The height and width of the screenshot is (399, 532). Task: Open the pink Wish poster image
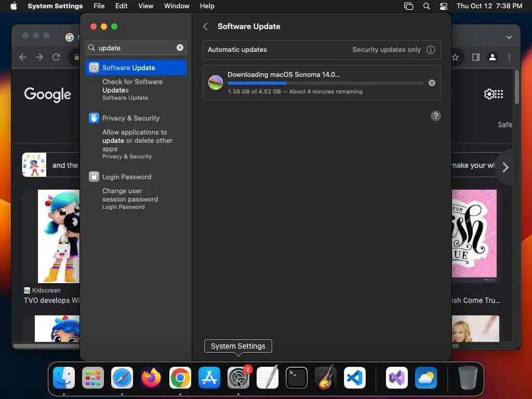pos(474,233)
